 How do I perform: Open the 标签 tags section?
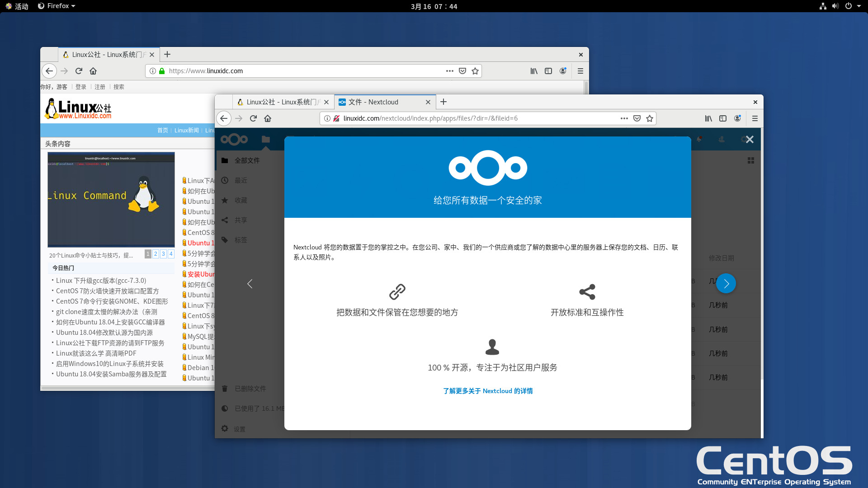241,240
